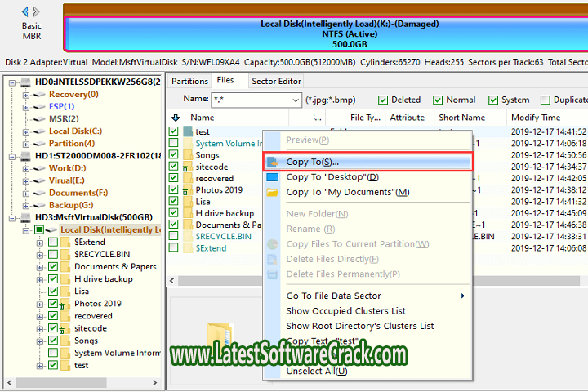Image resolution: width=588 pixels, height=392 pixels.
Task: Click the Copy To(S) folder icon
Action: coord(273,163)
